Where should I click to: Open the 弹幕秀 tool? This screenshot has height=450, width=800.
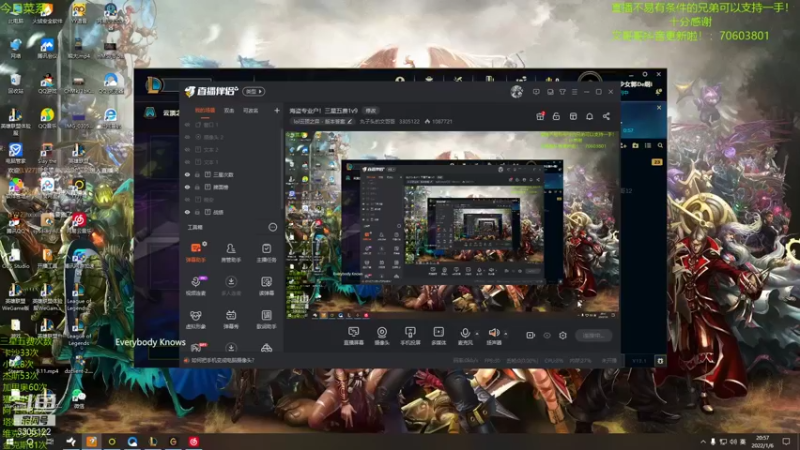tap(231, 319)
